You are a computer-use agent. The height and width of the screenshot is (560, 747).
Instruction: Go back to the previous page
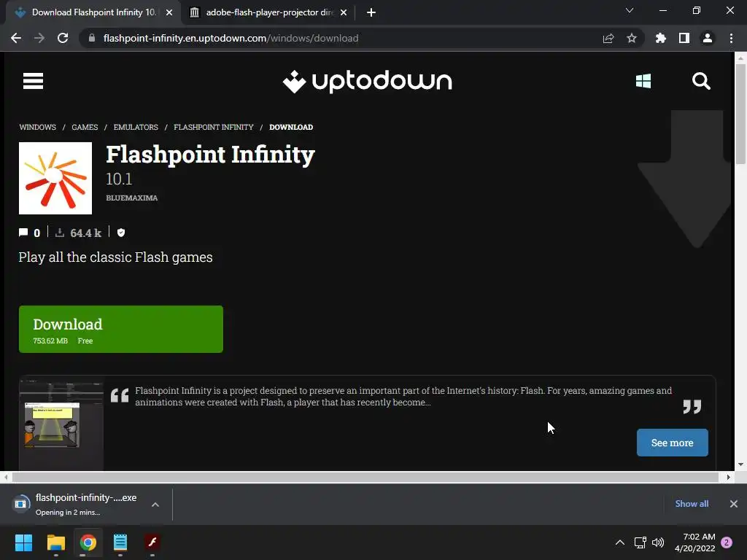pyautogui.click(x=16, y=38)
